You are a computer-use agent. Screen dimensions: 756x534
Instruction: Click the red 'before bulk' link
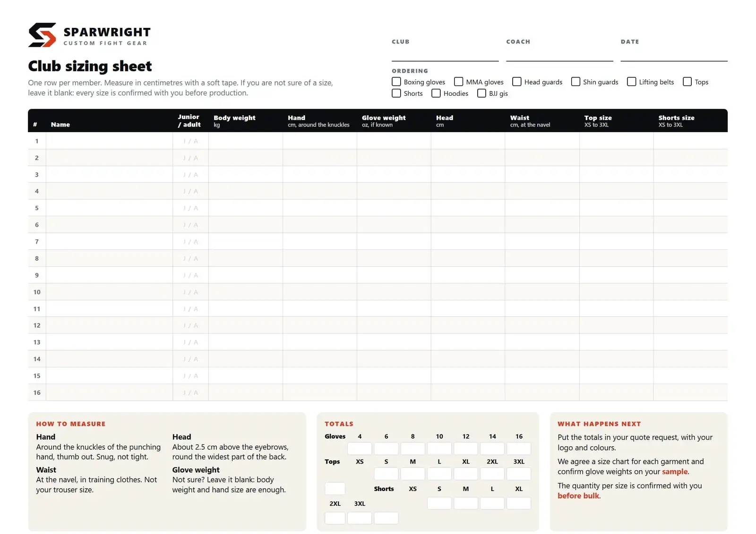click(578, 496)
